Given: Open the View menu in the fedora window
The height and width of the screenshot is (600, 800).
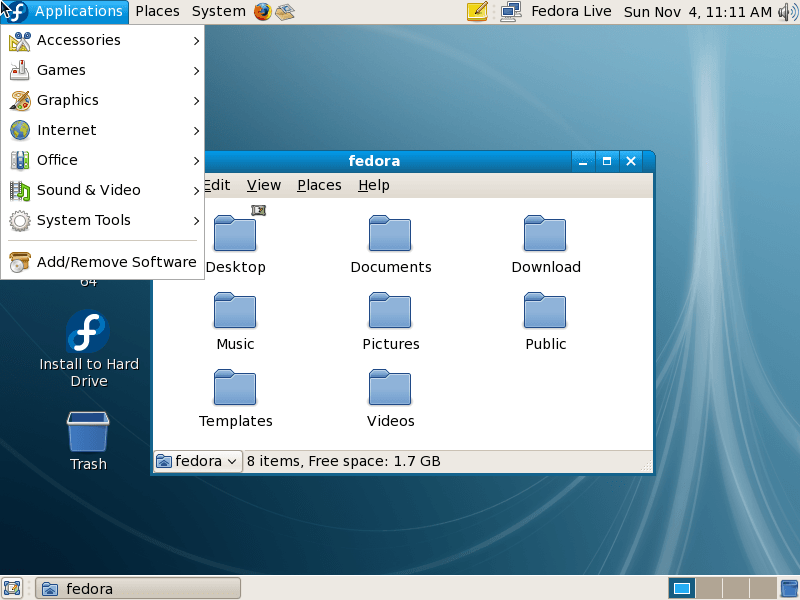Looking at the screenshot, I should (264, 185).
